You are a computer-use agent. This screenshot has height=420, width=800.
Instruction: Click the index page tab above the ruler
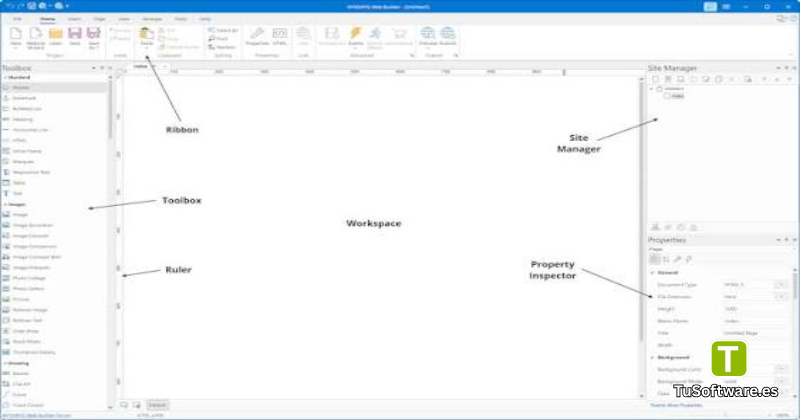click(141, 66)
